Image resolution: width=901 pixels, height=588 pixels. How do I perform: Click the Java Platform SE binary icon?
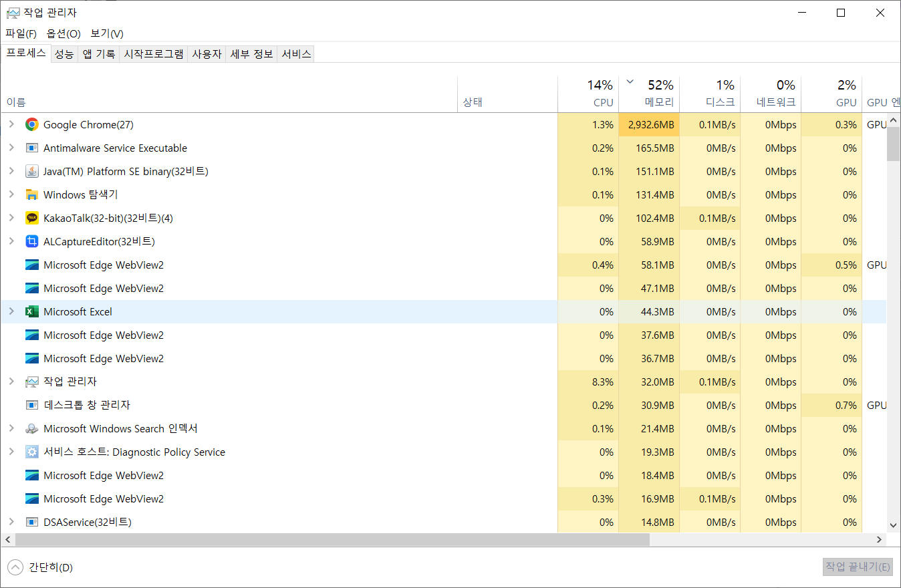[x=31, y=171]
